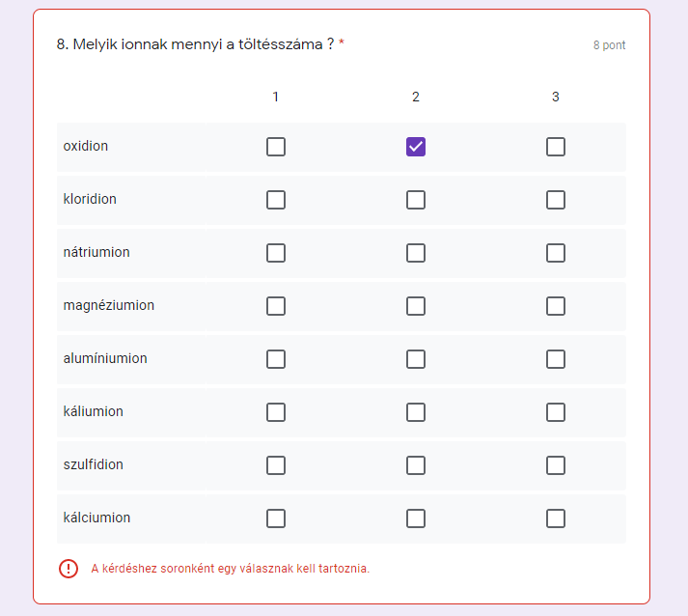The width and height of the screenshot is (688, 616).
Task: Tick káliumion charge 3 checkbox
Action: tap(556, 412)
